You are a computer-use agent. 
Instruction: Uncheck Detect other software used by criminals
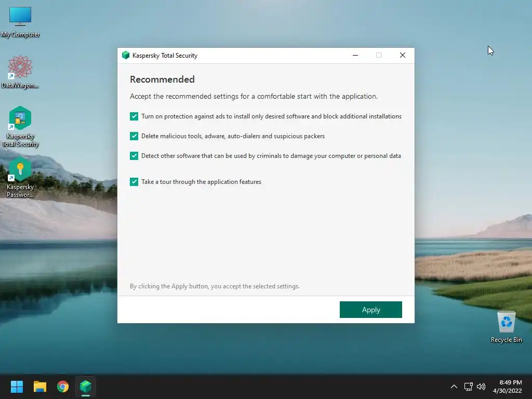[x=134, y=156]
